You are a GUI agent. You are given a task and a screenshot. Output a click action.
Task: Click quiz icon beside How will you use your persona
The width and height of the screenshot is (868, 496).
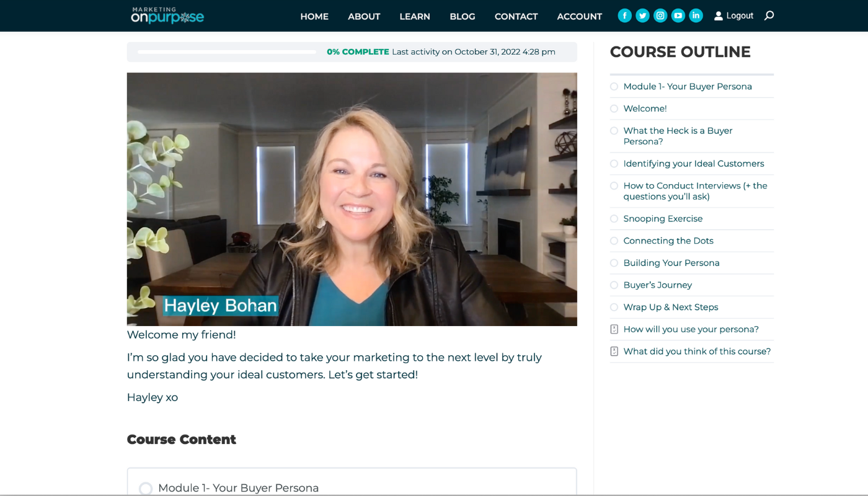(614, 329)
